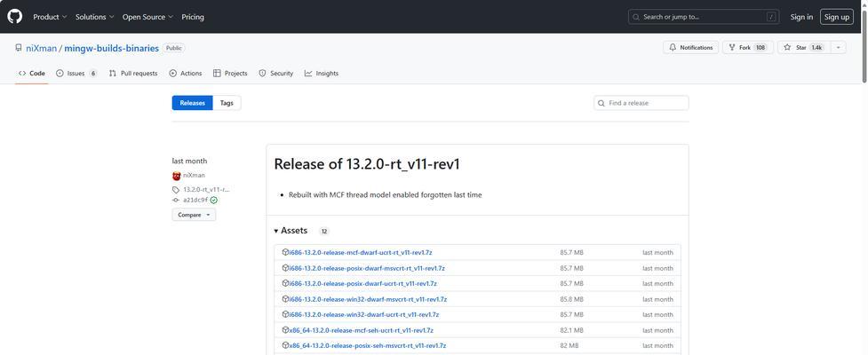Expand the Product menu

click(x=50, y=17)
